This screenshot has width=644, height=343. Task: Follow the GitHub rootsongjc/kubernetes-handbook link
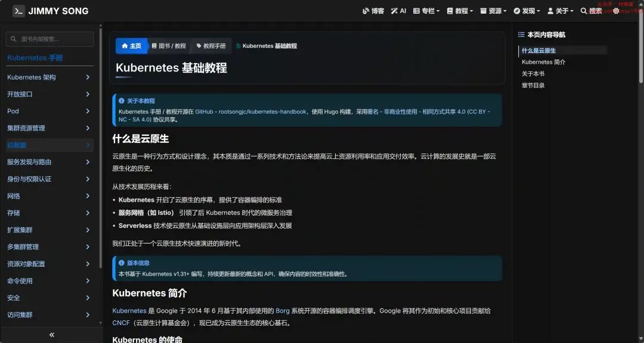[x=250, y=111]
